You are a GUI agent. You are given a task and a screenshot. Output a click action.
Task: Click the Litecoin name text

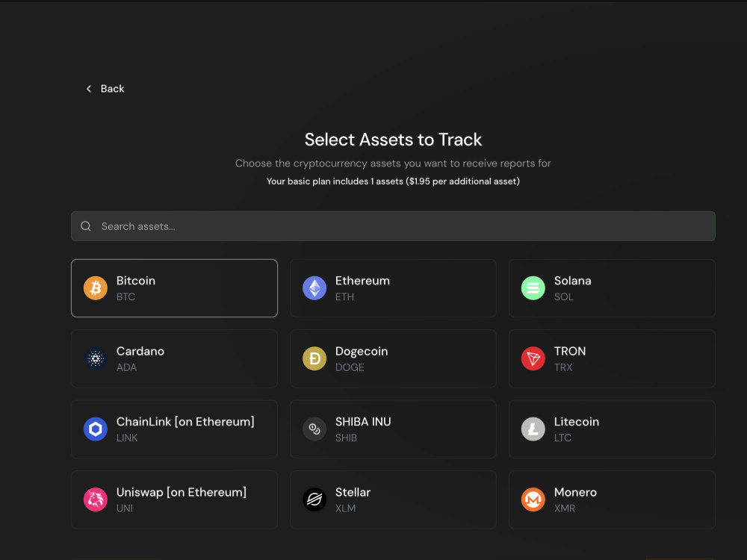(577, 421)
